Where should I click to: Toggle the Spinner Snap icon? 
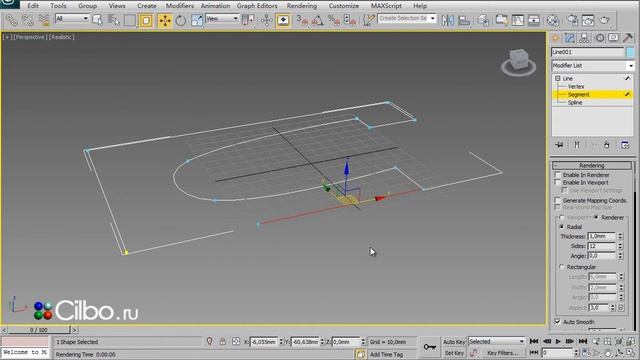350,20
